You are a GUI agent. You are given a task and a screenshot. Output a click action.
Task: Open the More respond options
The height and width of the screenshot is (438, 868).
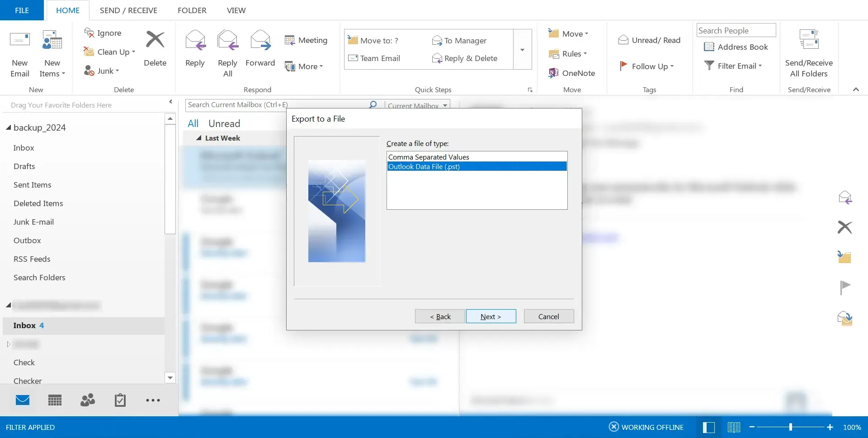coord(304,66)
